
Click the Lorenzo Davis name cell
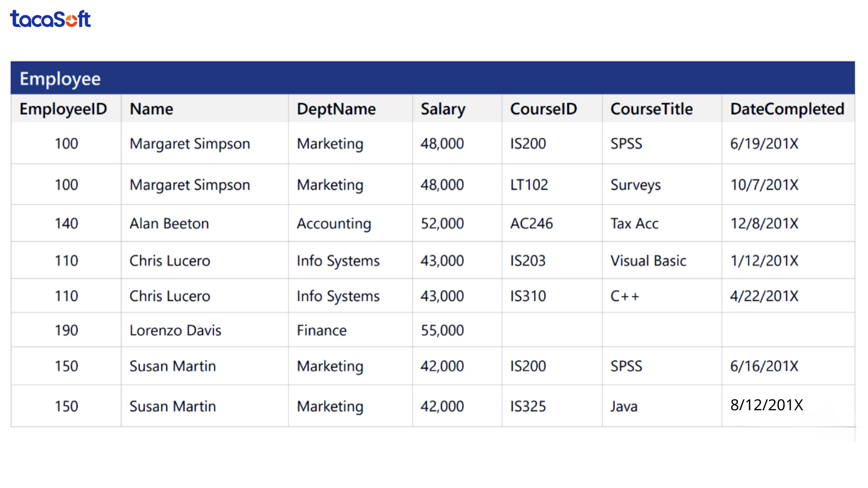175,330
